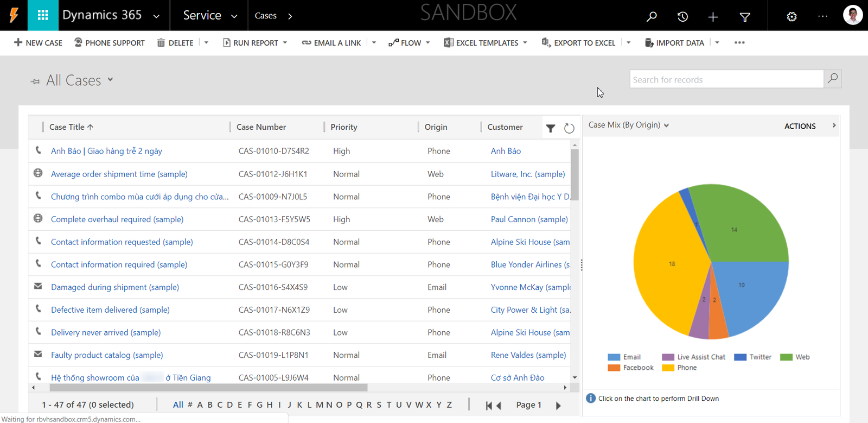Expand the arrow beside Import Data
868x423 pixels.
(x=717, y=42)
